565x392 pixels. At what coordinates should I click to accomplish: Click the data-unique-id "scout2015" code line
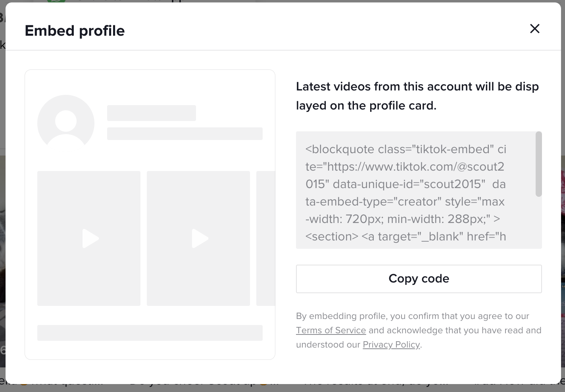pos(409,184)
